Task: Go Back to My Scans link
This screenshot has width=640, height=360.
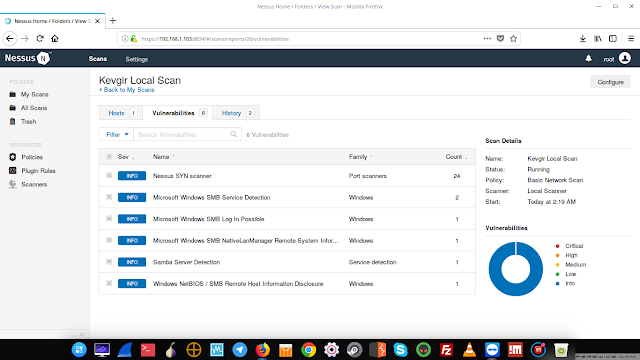Action: pos(127,90)
